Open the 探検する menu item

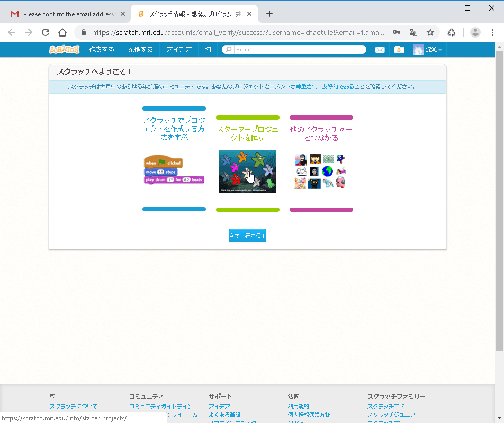coord(140,50)
